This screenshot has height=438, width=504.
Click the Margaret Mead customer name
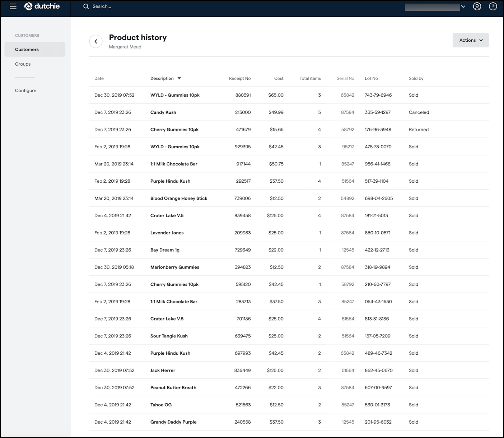coord(125,47)
